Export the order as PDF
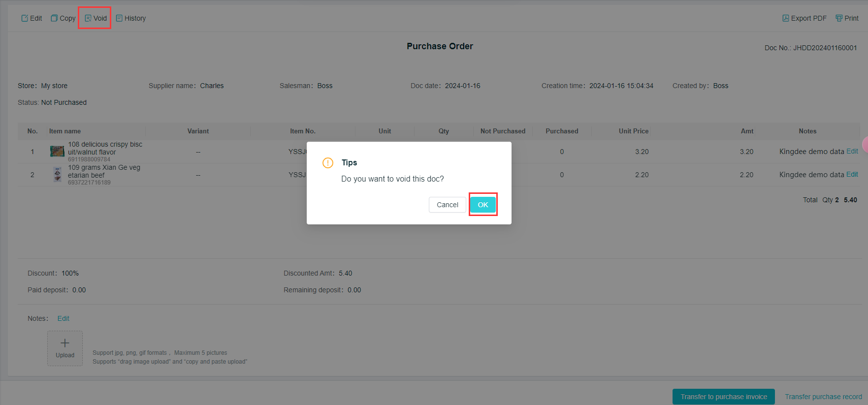This screenshot has height=405, width=868. pos(804,18)
